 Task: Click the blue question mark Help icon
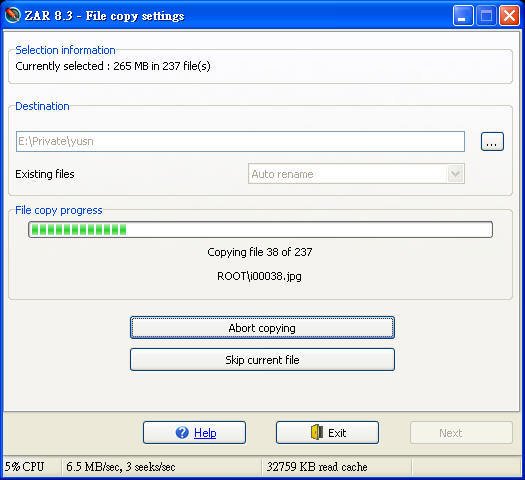[182, 432]
